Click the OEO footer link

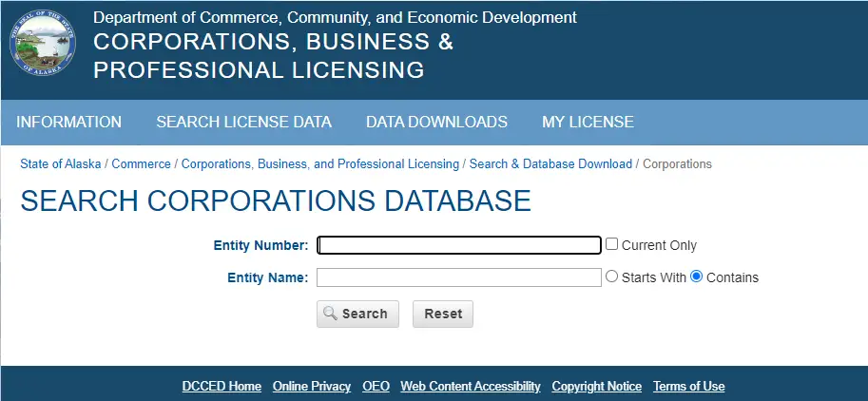376,386
